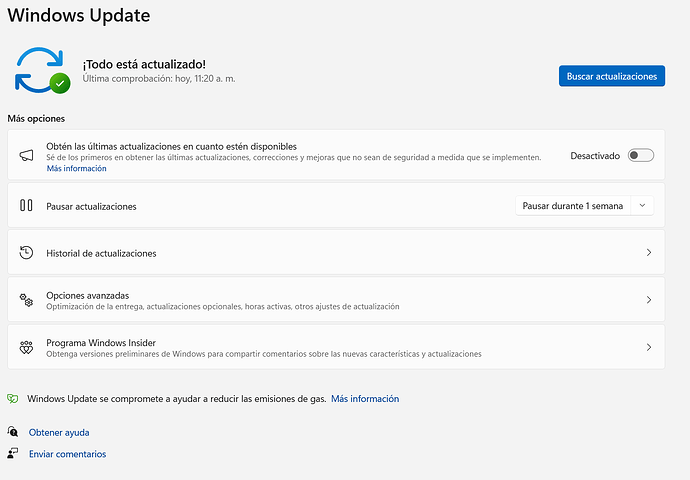Click the clock history icon
This screenshot has height=480, width=690.
coord(26,253)
